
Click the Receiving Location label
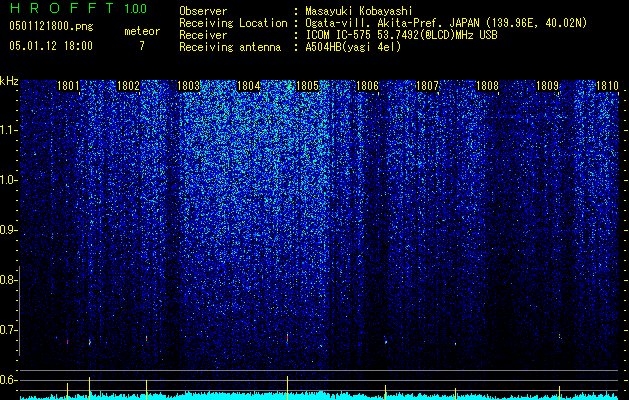pos(233,23)
